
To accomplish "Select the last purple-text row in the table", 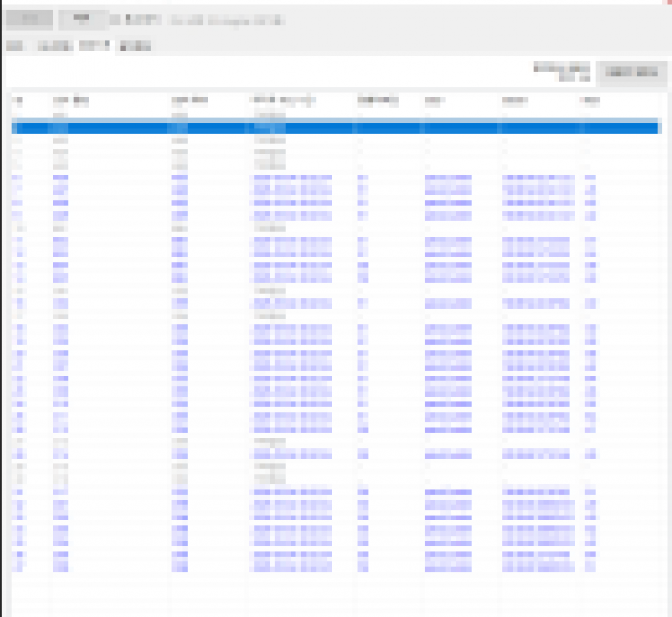I will (336, 567).
